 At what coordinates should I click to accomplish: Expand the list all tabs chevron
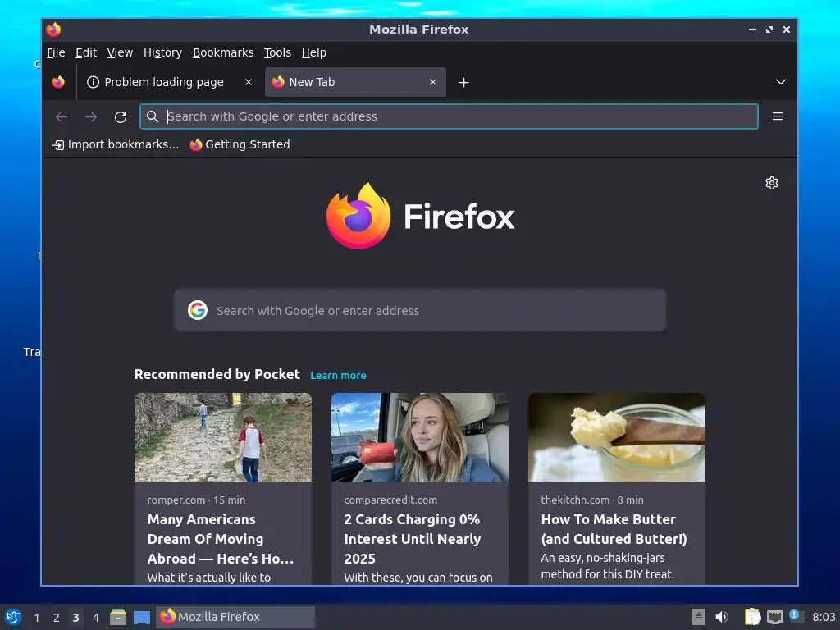781,82
